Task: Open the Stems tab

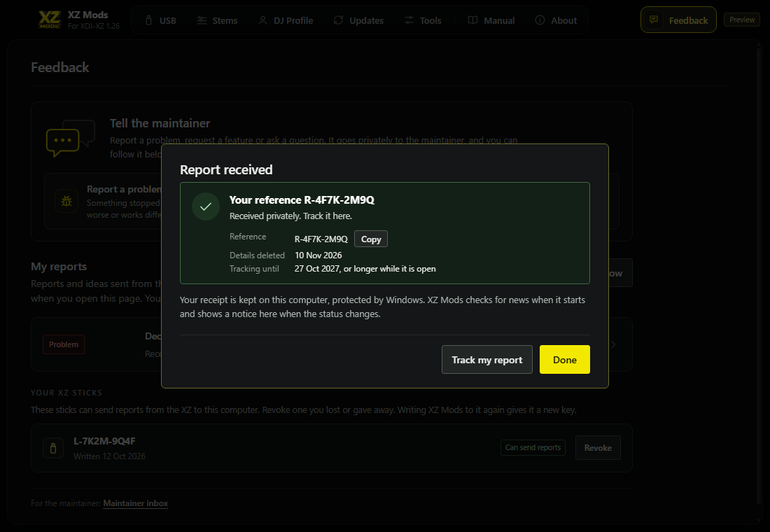Action: [x=217, y=20]
